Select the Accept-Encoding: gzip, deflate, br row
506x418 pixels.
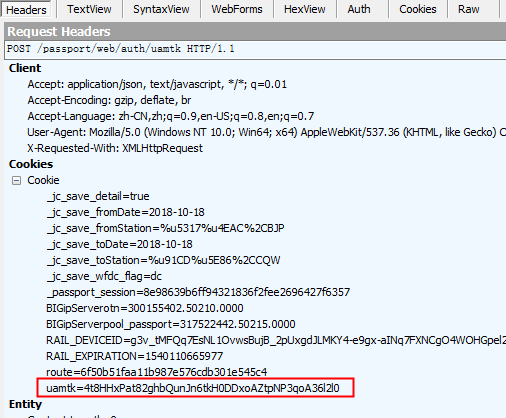tap(109, 100)
